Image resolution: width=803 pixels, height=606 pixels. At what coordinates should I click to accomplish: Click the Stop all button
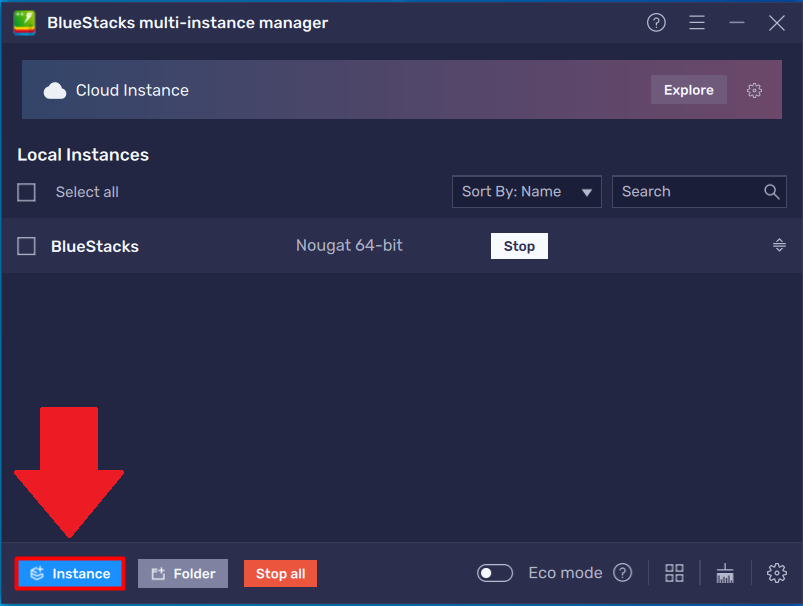[x=280, y=573]
